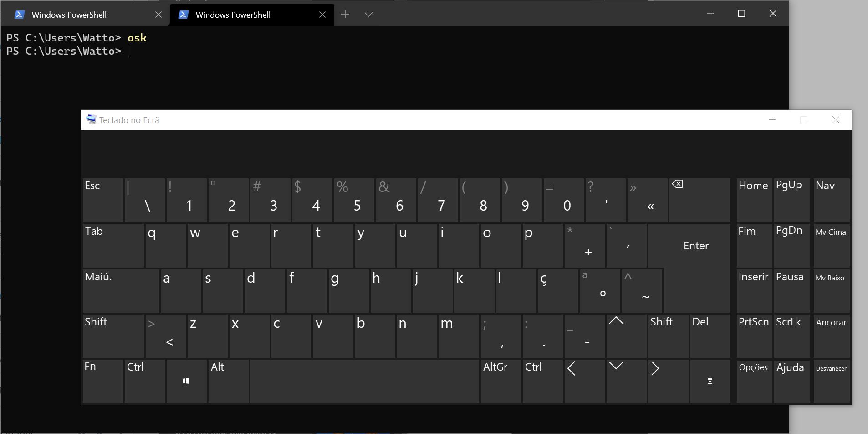868x434 pixels.
Task: Toggle the right Shift key
Action: click(x=668, y=336)
